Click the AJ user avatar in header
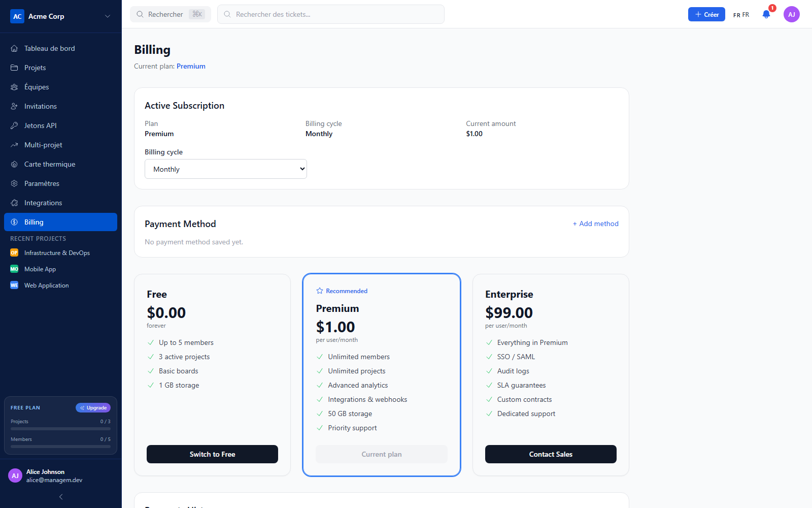The width and height of the screenshot is (812, 508). click(x=792, y=14)
